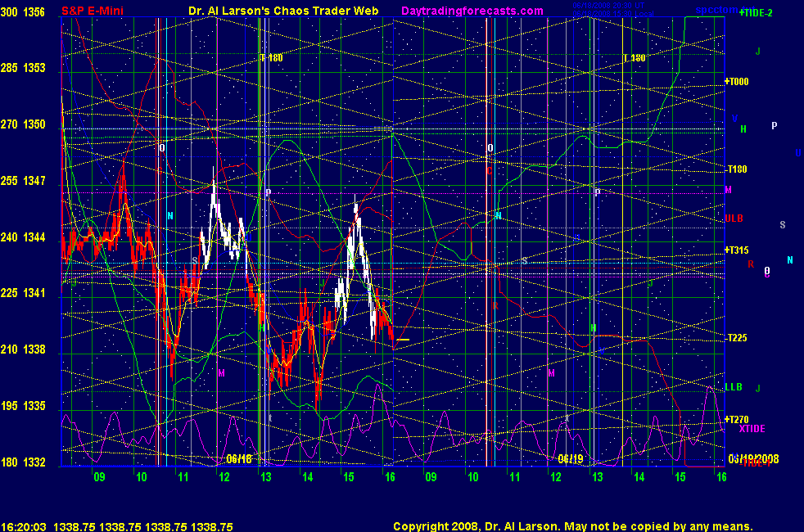The height and width of the screenshot is (532, 804).
Task: Click the -T225 line label
Action: coord(737,338)
